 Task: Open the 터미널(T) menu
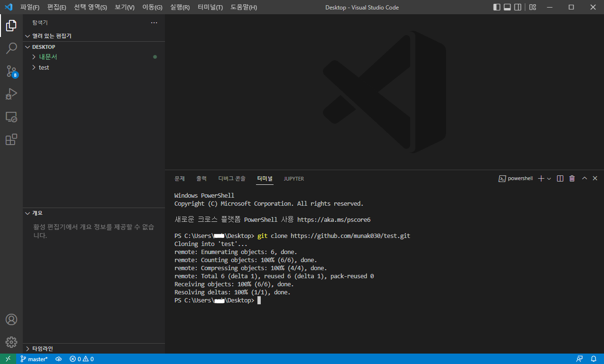click(x=210, y=7)
